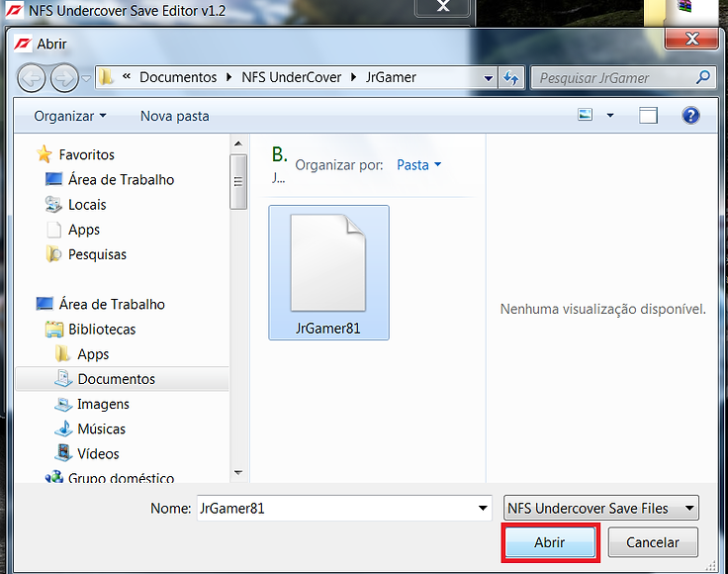This screenshot has width=728, height=574.
Task: Click Nova pasta button
Action: coord(174,116)
